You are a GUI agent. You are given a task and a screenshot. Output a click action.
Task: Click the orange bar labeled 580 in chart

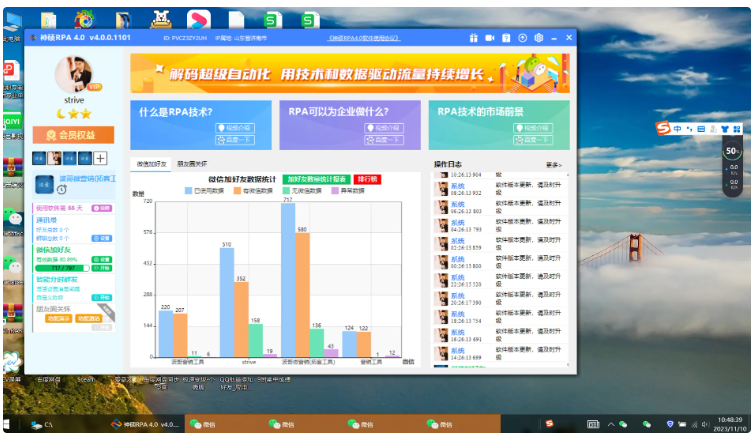click(x=302, y=295)
